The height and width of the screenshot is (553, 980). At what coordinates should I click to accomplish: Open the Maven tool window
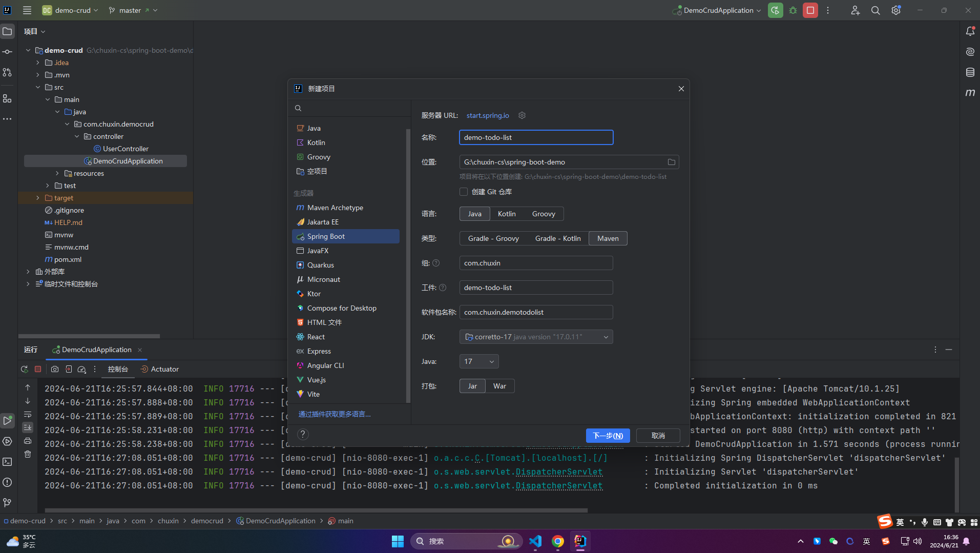(x=970, y=93)
